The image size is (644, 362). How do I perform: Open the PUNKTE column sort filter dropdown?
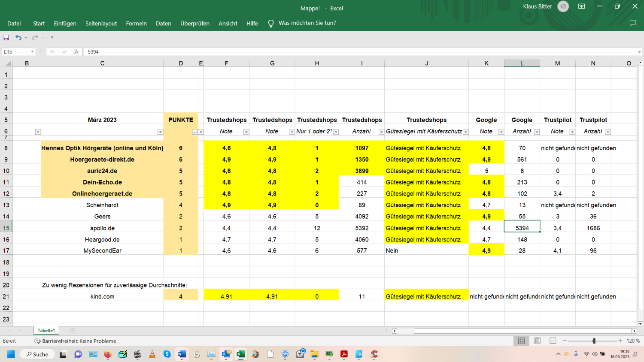click(x=195, y=132)
